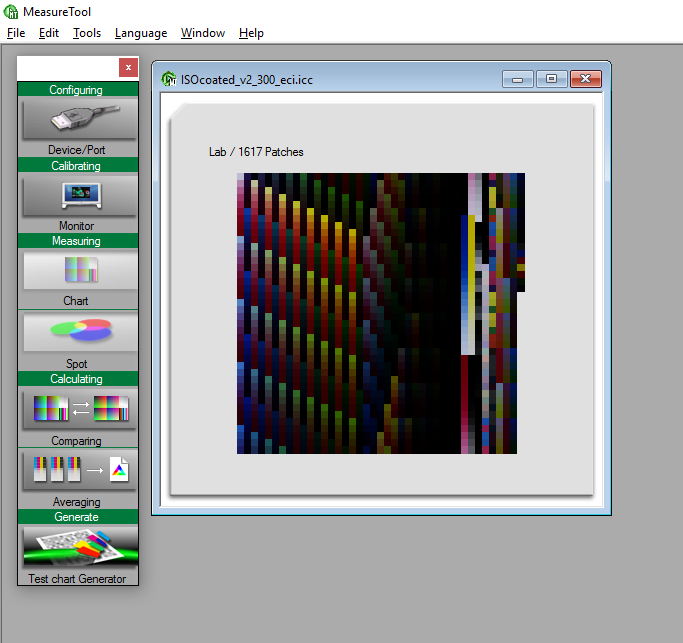Click the Test chart Generator label
Image resolution: width=683 pixels, height=643 pixels.
(x=77, y=579)
